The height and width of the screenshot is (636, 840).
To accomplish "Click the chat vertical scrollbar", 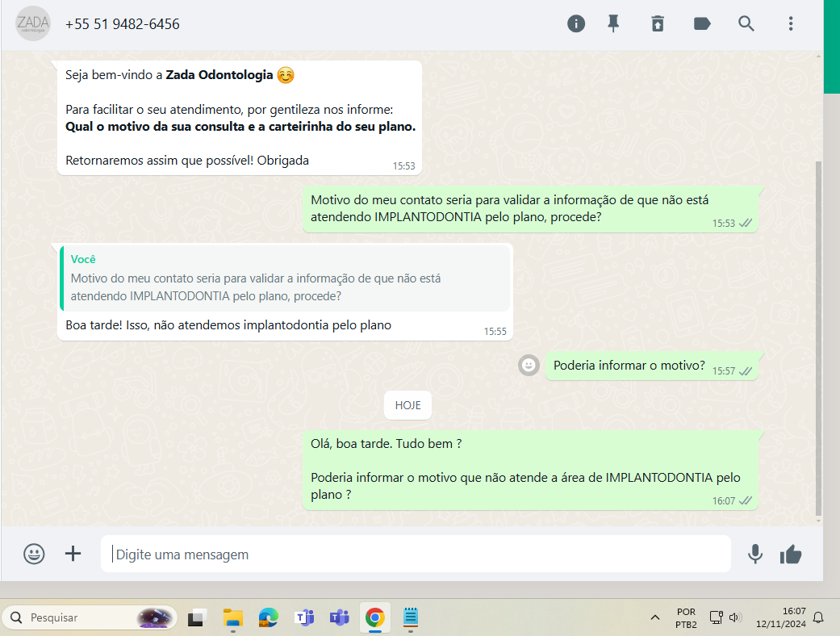I will click(818, 337).
